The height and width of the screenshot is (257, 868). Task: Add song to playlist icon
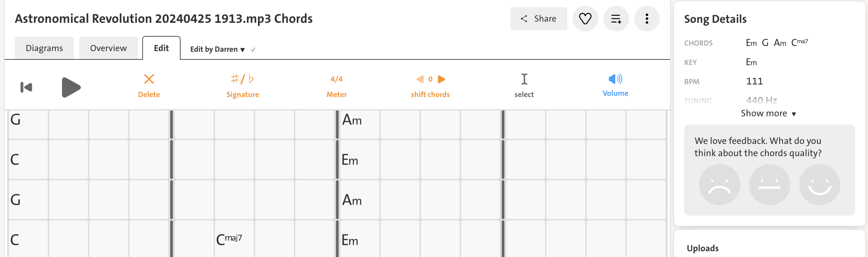[x=616, y=19]
